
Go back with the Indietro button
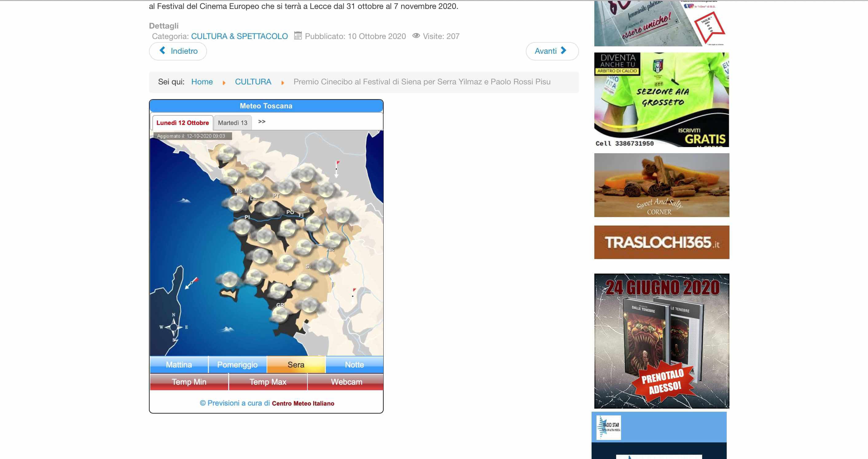click(178, 51)
